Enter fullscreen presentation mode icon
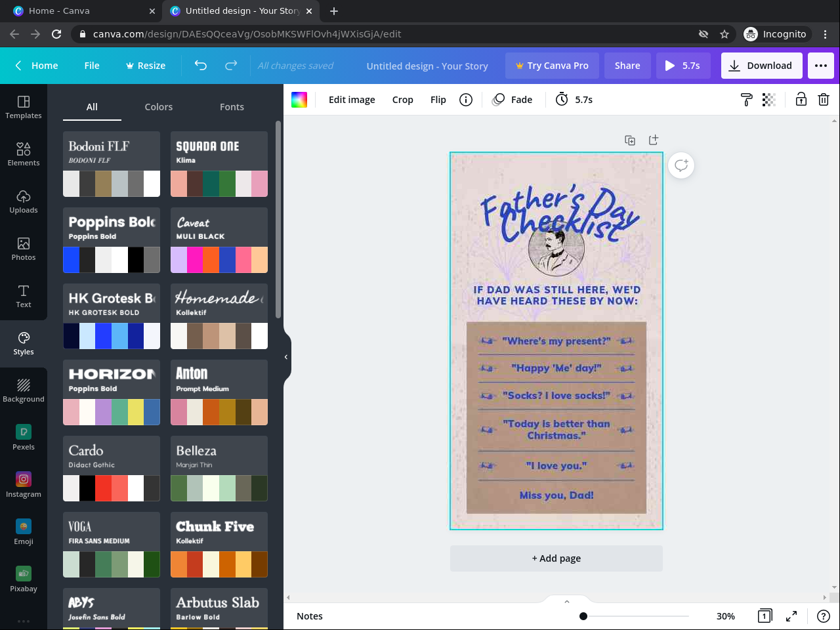 [791, 616]
